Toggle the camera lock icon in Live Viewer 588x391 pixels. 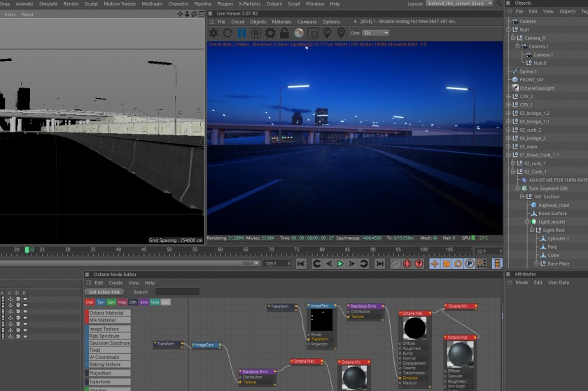[x=284, y=33]
